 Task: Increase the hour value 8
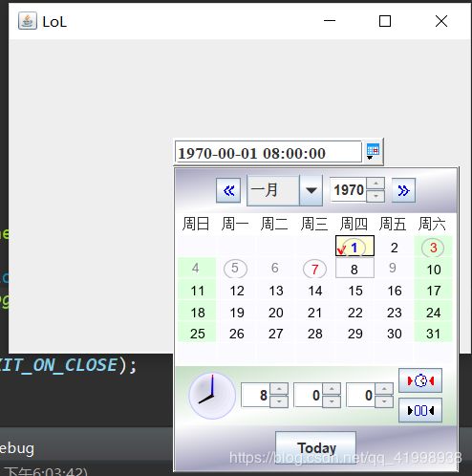(x=279, y=389)
